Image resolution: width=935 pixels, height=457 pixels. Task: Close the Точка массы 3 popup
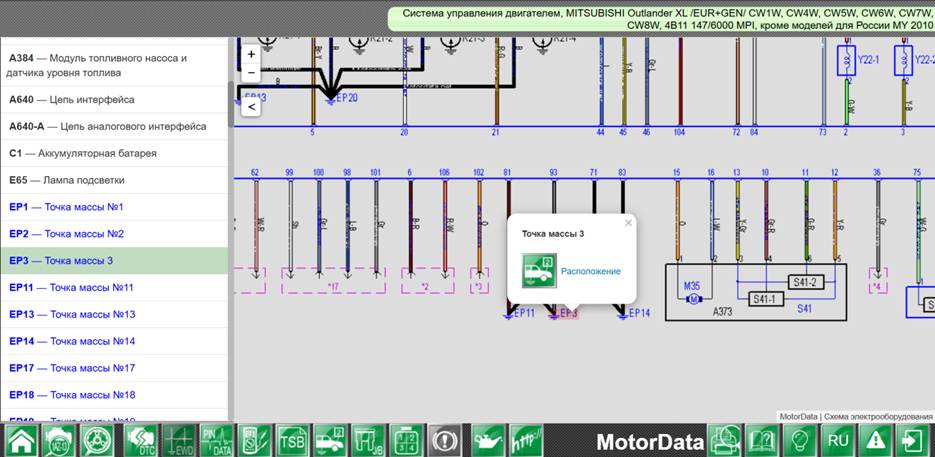coord(627,223)
